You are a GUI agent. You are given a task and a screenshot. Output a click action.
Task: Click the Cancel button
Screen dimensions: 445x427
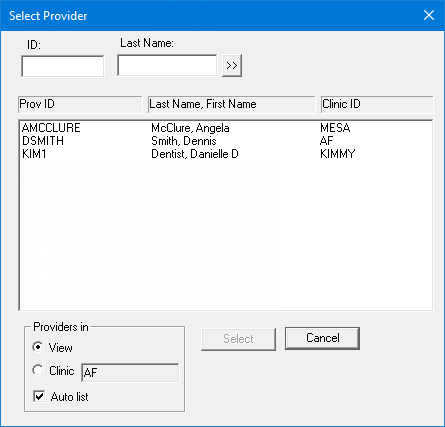pos(322,338)
